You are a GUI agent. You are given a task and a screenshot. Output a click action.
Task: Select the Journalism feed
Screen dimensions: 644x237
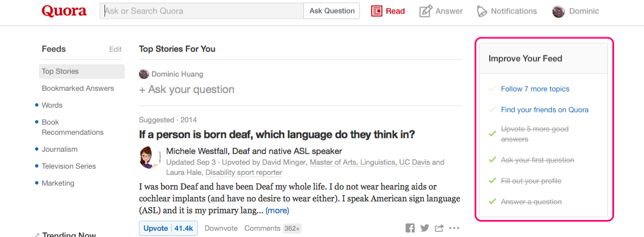pos(59,149)
